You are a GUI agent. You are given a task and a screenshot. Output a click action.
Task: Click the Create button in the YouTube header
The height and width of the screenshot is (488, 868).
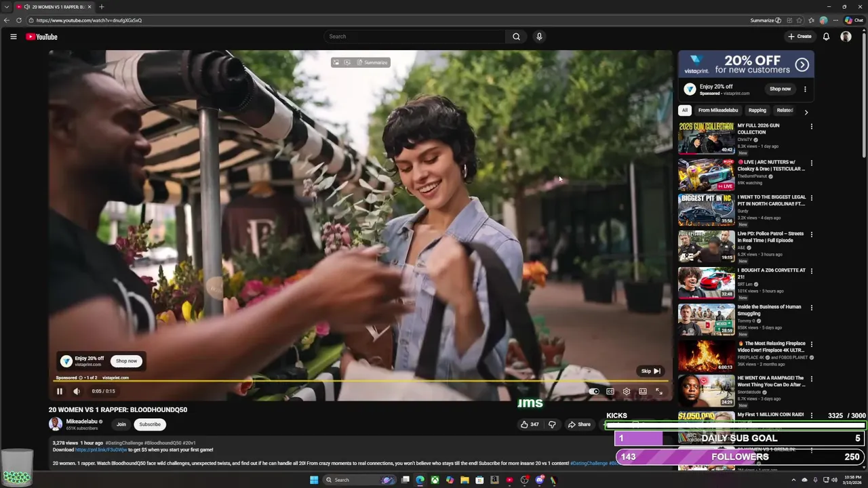(x=800, y=37)
